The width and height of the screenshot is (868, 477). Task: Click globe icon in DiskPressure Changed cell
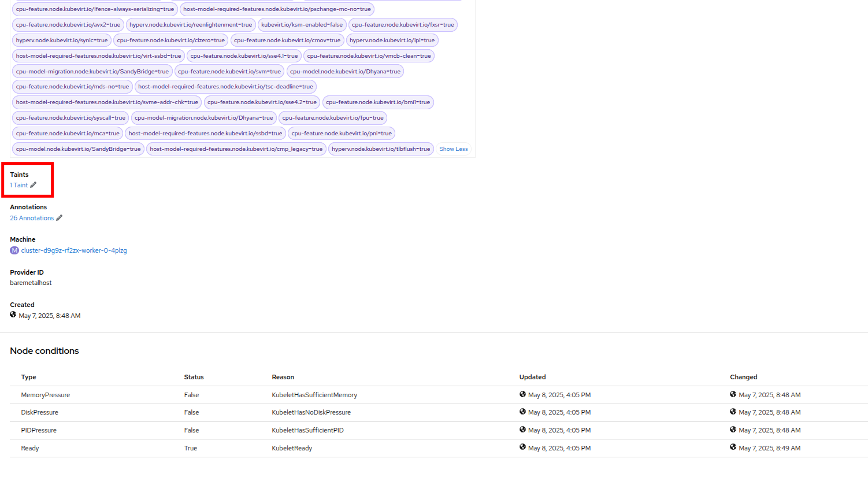[x=733, y=412]
